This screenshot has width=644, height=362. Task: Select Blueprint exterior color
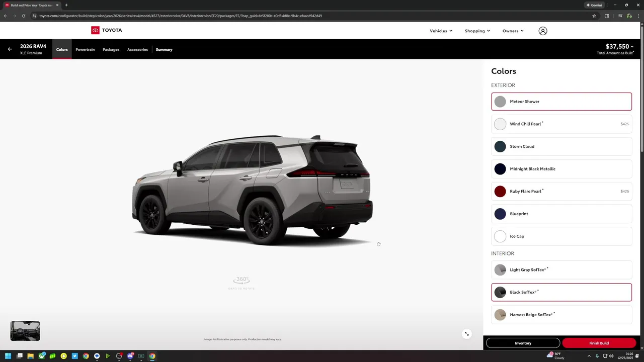coord(561,214)
